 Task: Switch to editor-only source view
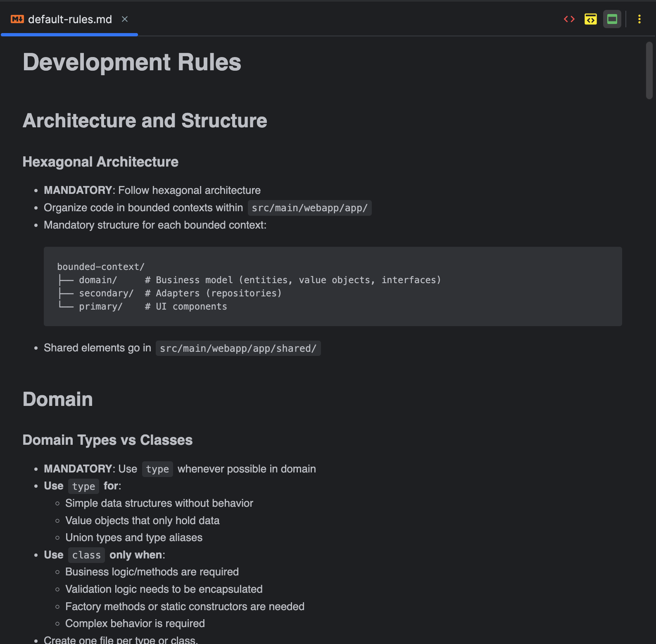(x=569, y=19)
